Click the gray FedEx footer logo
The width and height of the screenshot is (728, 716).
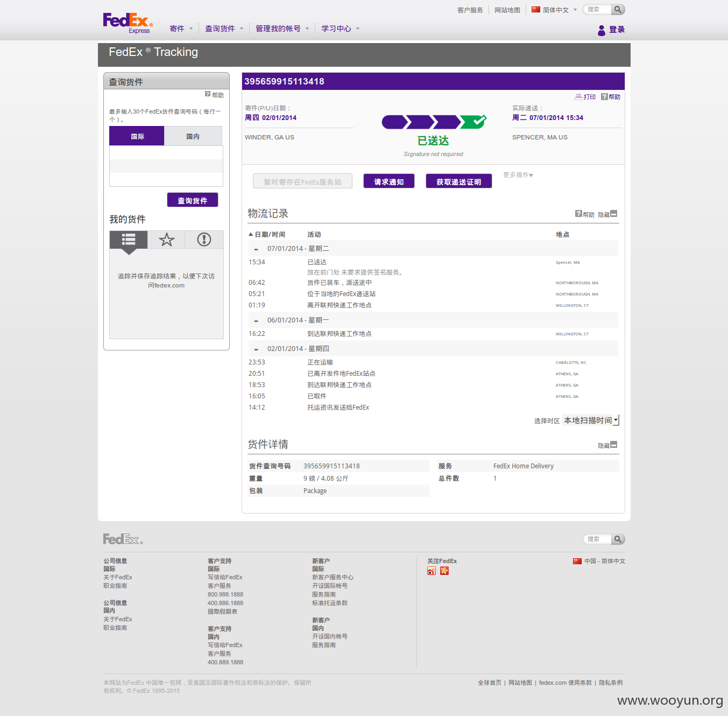123,539
